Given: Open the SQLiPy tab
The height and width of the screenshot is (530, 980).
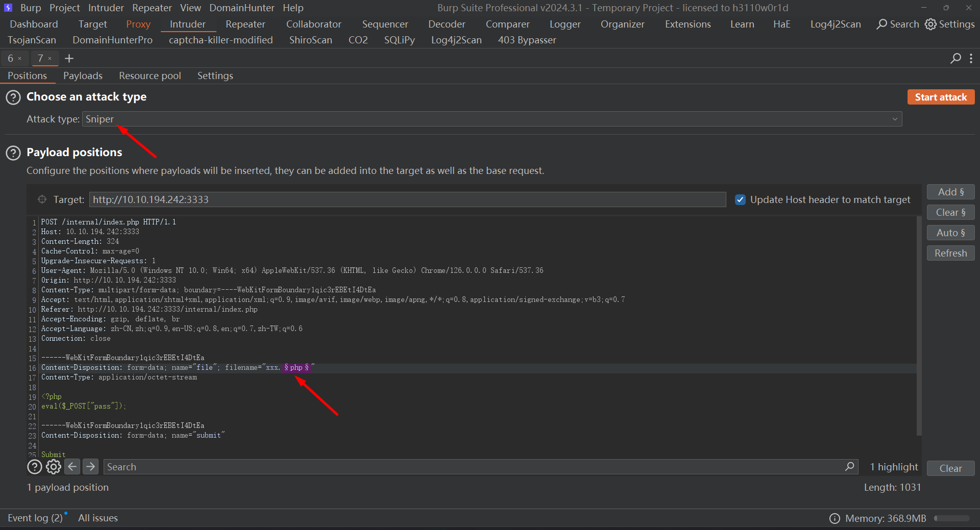Looking at the screenshot, I should (399, 40).
